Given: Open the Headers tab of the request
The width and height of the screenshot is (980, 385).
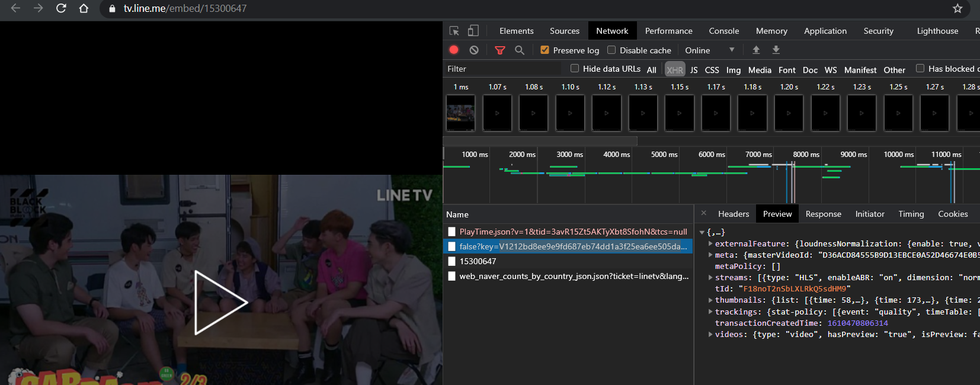Looking at the screenshot, I should pos(734,214).
